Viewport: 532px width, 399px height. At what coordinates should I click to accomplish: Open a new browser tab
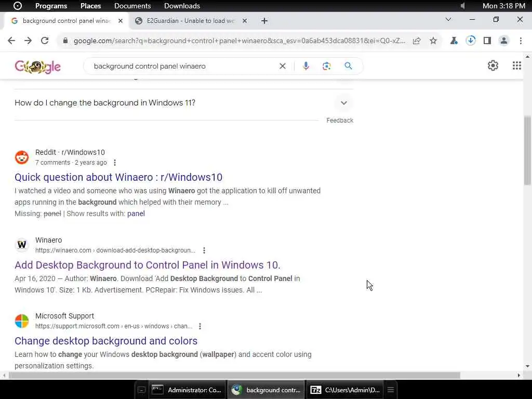pyautogui.click(x=264, y=21)
